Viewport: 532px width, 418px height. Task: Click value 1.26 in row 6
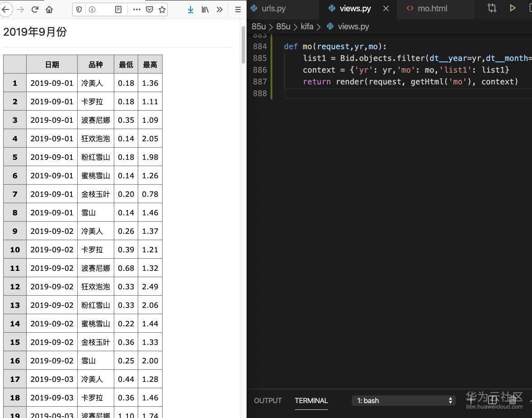[x=150, y=176]
